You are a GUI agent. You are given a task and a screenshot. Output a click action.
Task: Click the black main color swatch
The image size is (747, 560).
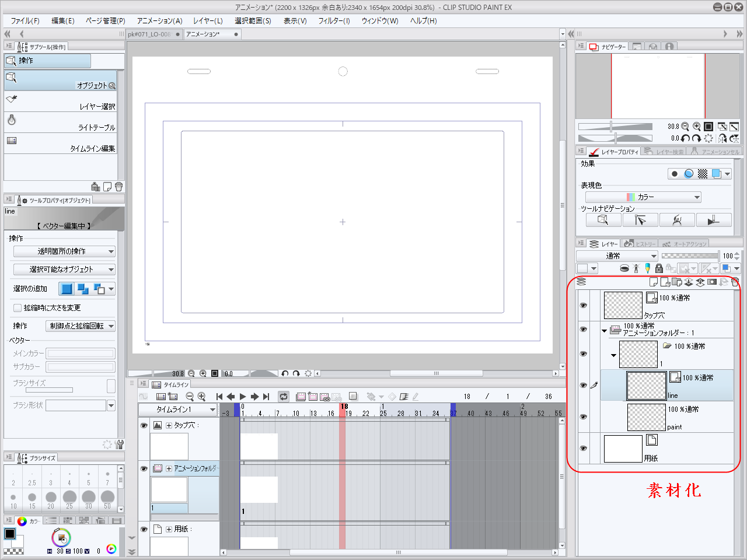(x=10, y=534)
